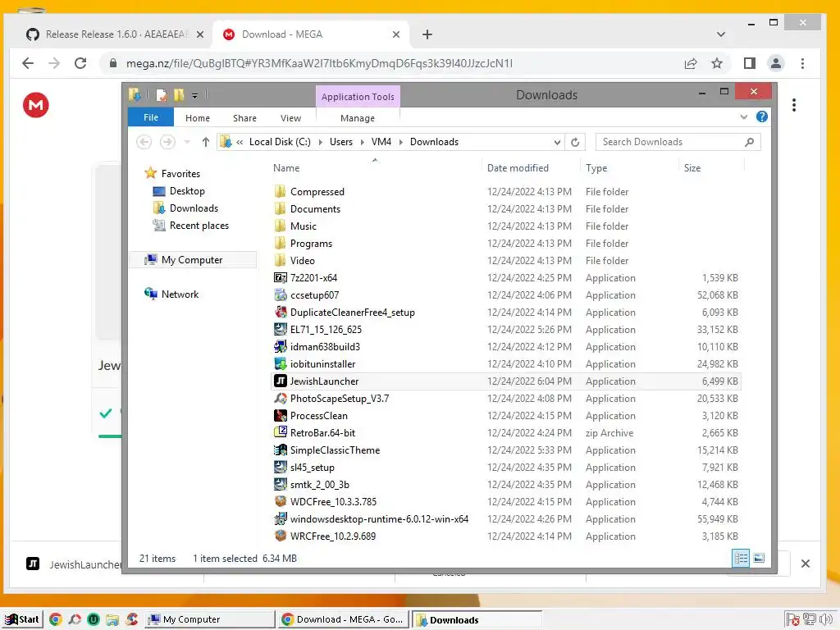Open the Home ribbon tab
Image resolution: width=840 pixels, height=630 pixels.
point(198,118)
